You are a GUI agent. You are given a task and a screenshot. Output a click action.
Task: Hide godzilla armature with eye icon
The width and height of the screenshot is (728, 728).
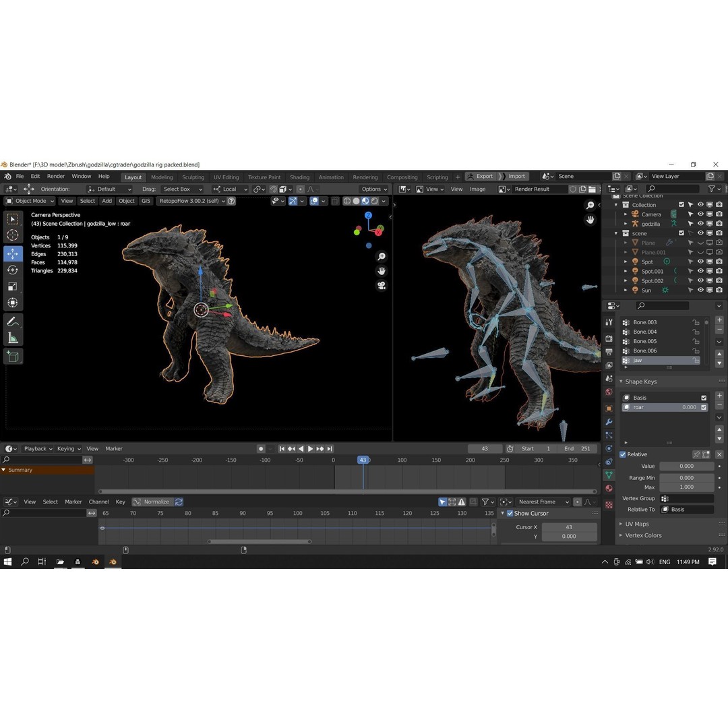click(x=700, y=224)
